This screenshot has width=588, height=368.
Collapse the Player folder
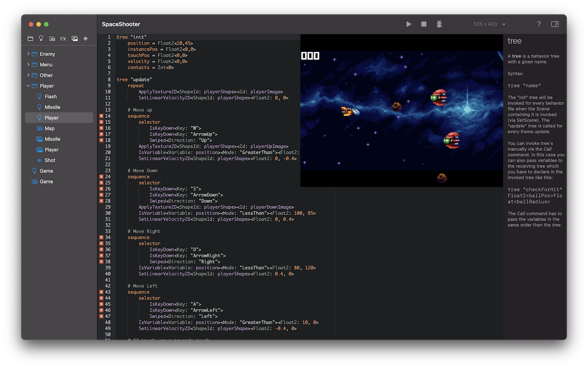point(28,86)
